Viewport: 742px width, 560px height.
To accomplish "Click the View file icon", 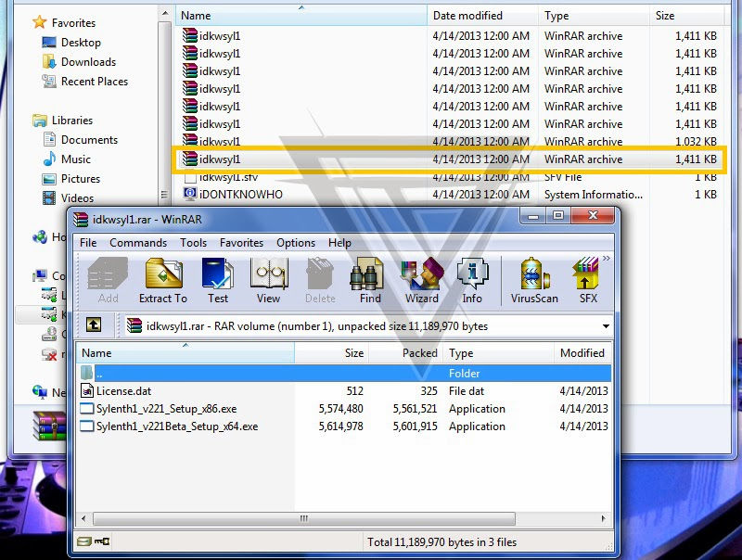I will 268,281.
